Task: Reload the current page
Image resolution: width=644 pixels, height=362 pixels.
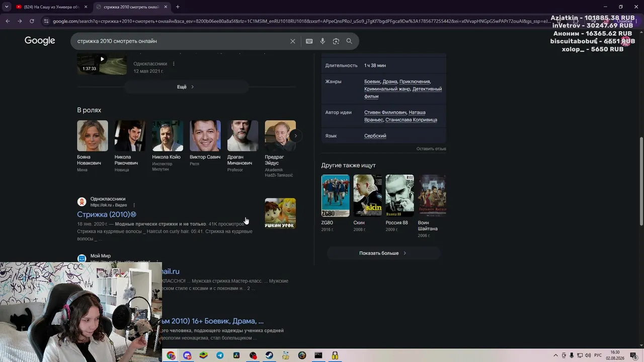Action: (x=32, y=21)
